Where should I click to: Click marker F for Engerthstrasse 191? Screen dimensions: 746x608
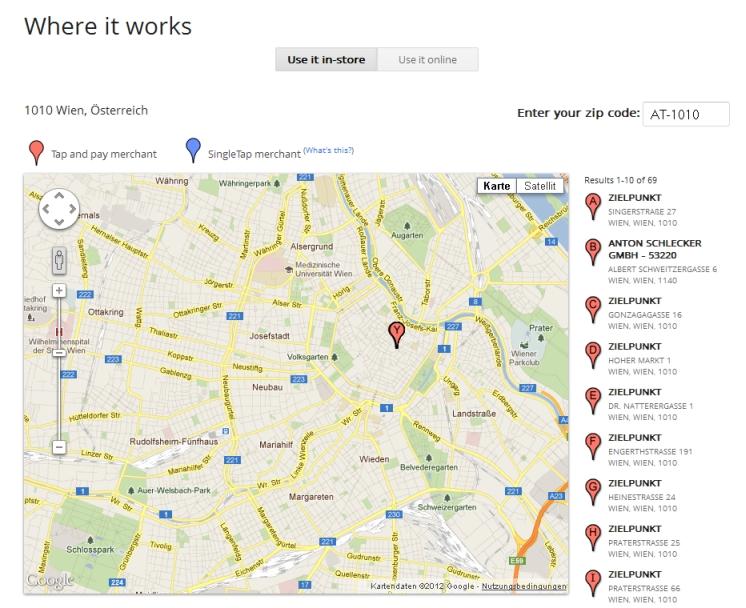(592, 447)
